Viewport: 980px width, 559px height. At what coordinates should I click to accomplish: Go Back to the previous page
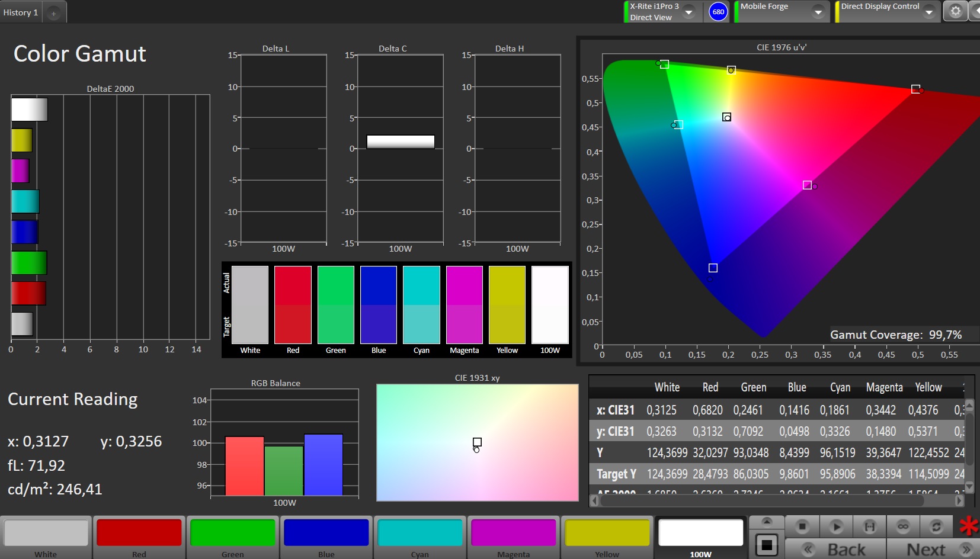835,550
